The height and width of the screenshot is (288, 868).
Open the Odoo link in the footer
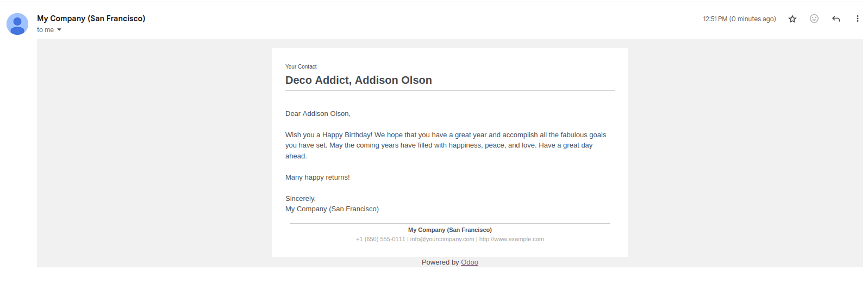[470, 262]
